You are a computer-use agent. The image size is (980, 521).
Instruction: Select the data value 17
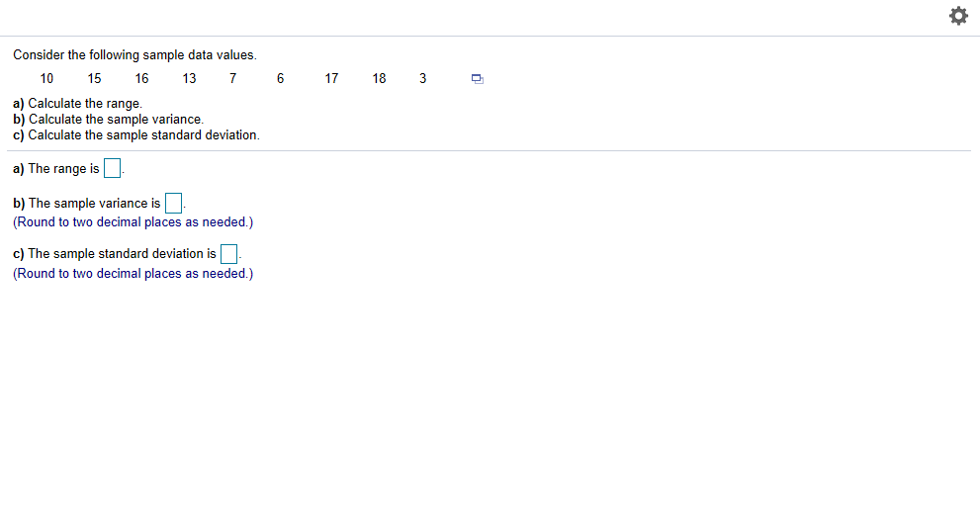(332, 78)
